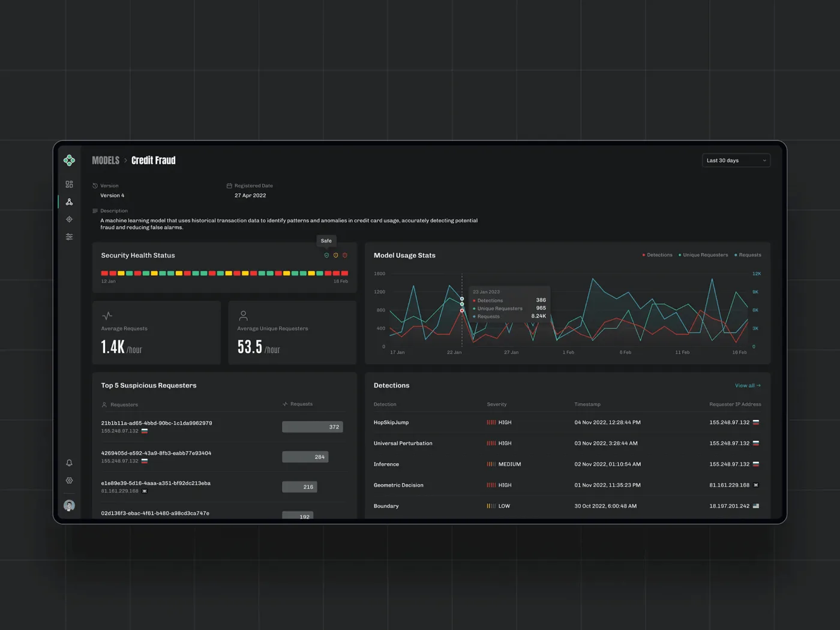840x630 pixels.
Task: Select requester 21b1b11a-ad65-4bbd-90bc-1c1da9962979
Action: [x=157, y=423]
